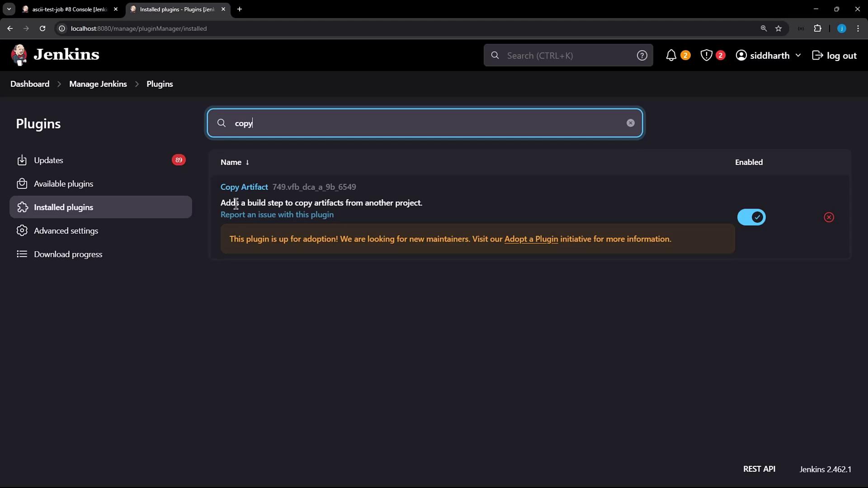Image resolution: width=868 pixels, height=488 pixels.
Task: Uninstall Copy Artifact using the red X icon
Action: coord(829,217)
